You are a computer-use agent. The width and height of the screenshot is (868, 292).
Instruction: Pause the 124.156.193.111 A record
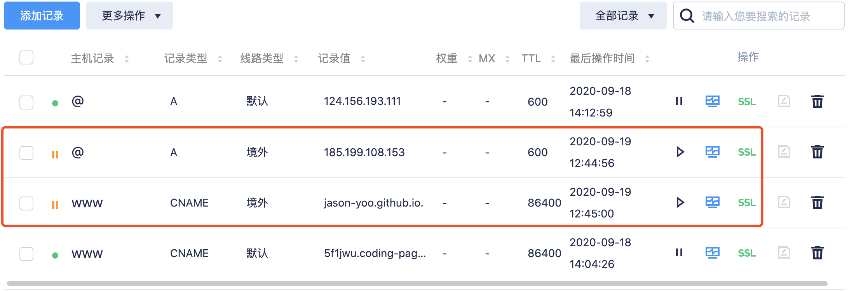coord(679,101)
